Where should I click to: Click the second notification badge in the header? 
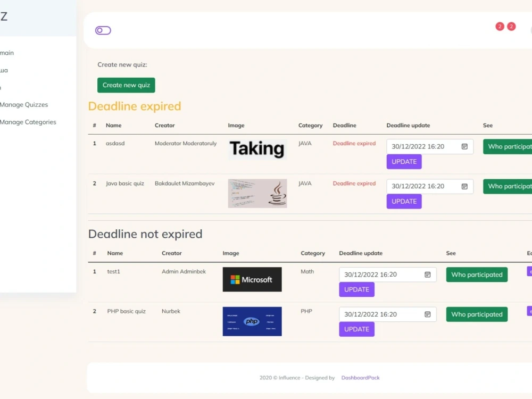pyautogui.click(x=511, y=26)
